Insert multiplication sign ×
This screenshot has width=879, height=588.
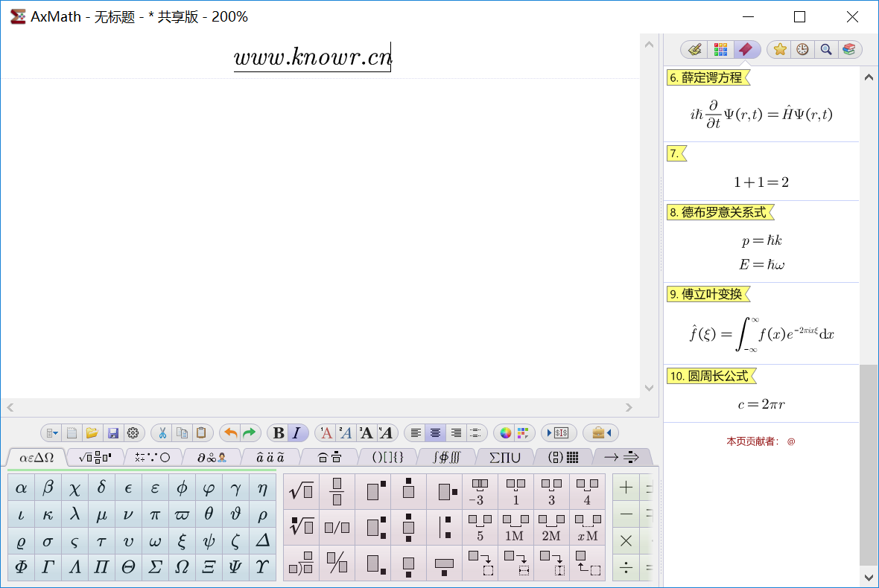[626, 541]
